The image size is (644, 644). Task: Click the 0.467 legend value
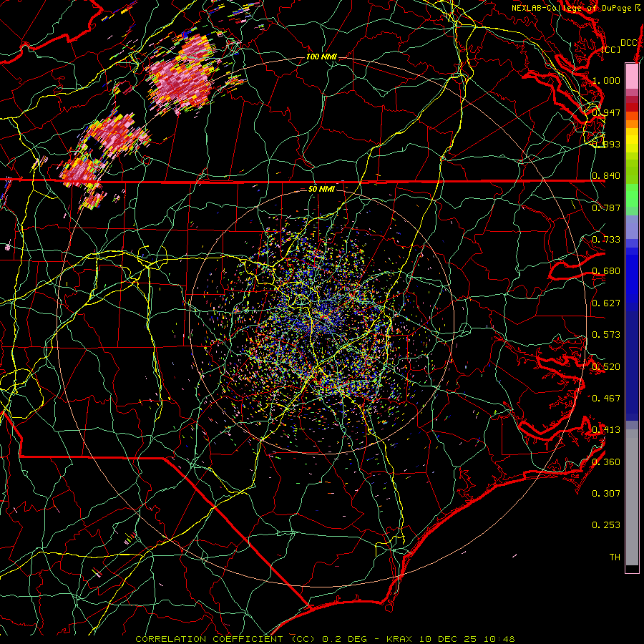[606, 399]
